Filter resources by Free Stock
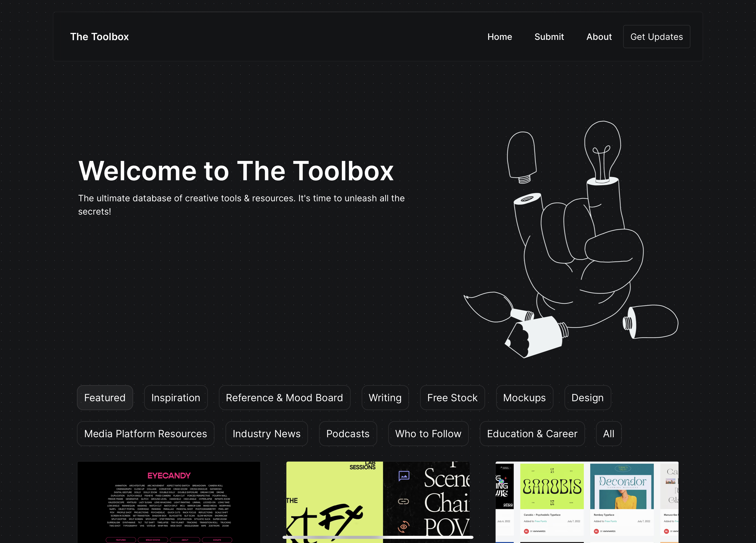756x543 pixels. pos(452,398)
